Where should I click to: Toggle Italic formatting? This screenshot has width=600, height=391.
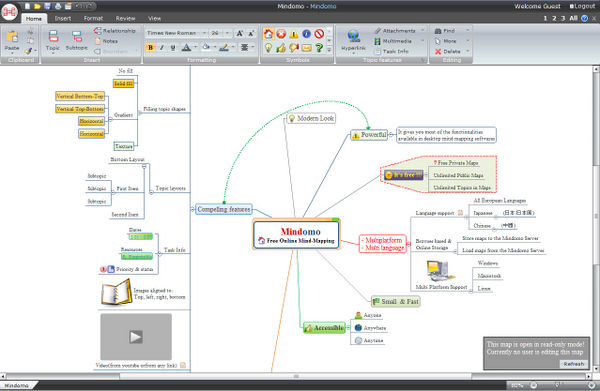(x=161, y=47)
